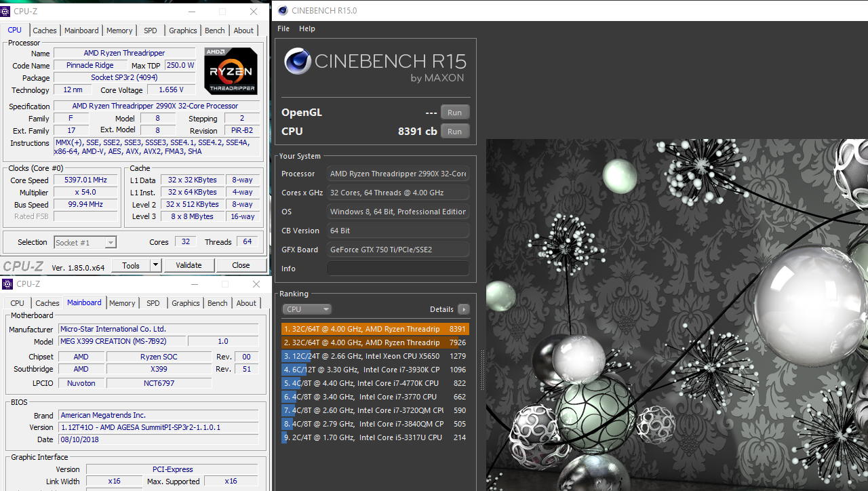Image resolution: width=868 pixels, height=491 pixels.
Task: Select the Core i7-3720QM ranking row
Action: click(375, 410)
